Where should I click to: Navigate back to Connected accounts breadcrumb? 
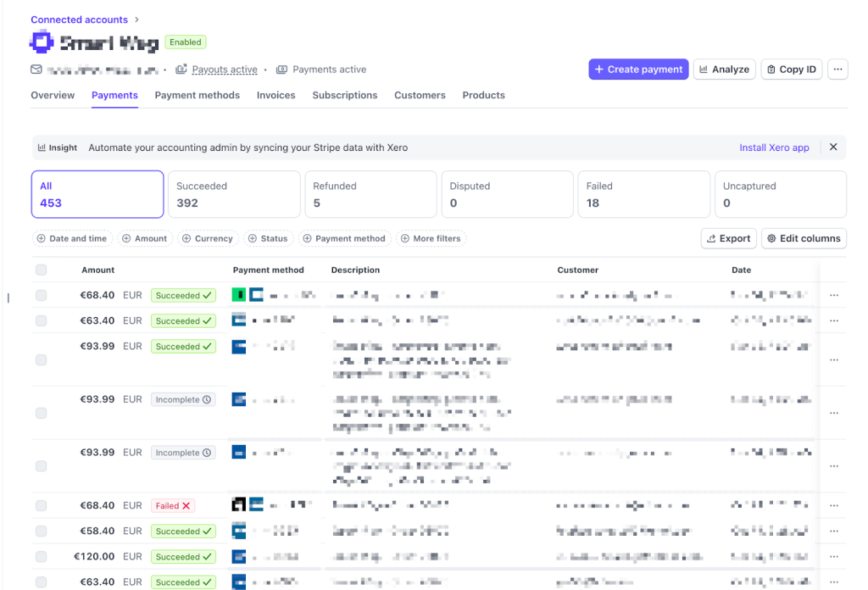[79, 19]
